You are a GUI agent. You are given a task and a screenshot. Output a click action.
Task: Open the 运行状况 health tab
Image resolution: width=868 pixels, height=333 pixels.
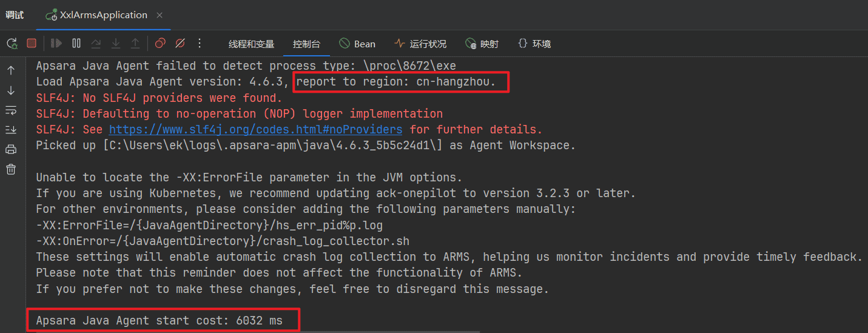pos(420,44)
